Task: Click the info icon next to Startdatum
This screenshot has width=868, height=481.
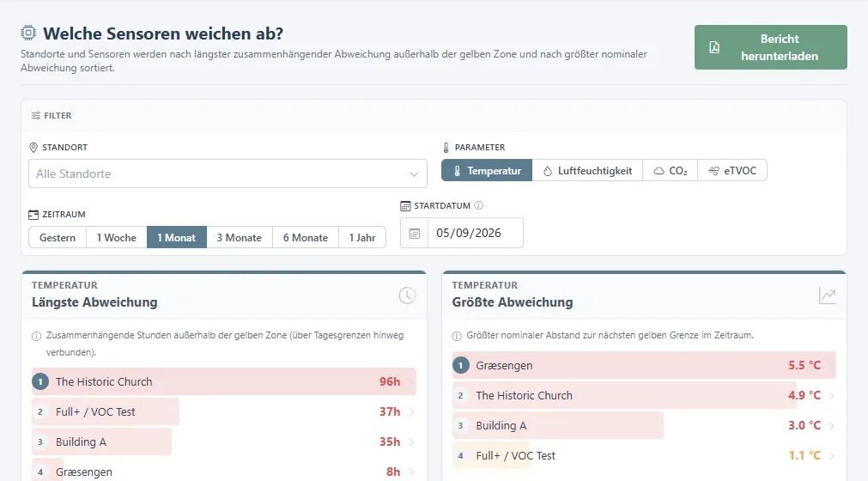Action: pyautogui.click(x=479, y=205)
